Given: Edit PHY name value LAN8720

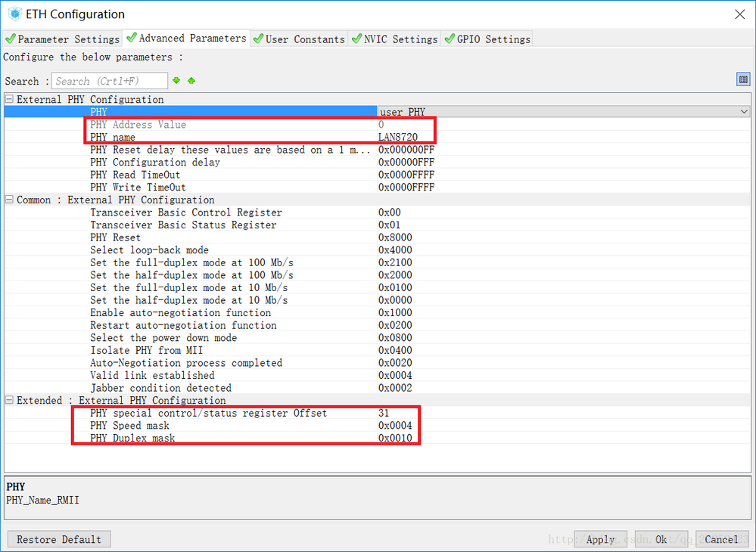Looking at the screenshot, I should pos(398,138).
